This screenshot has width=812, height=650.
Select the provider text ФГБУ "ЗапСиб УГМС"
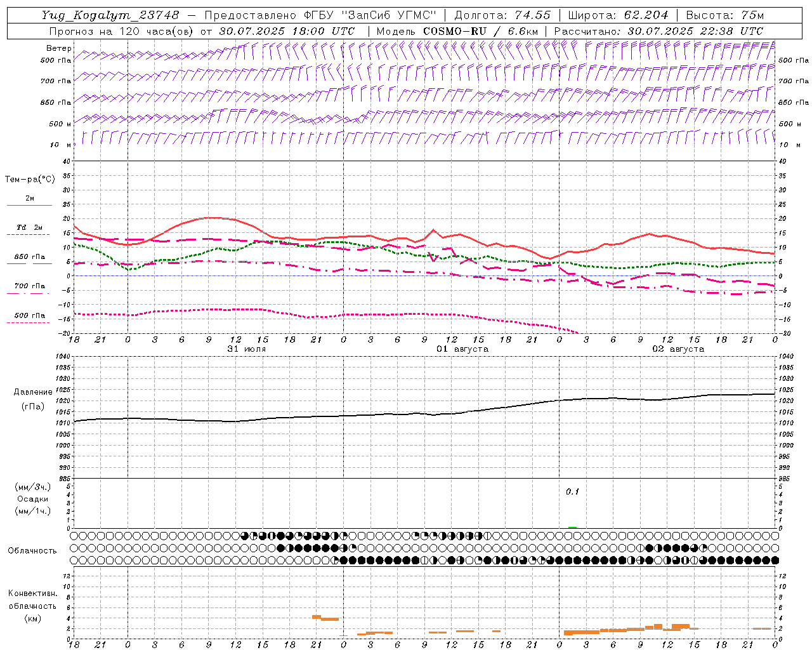click(x=370, y=15)
